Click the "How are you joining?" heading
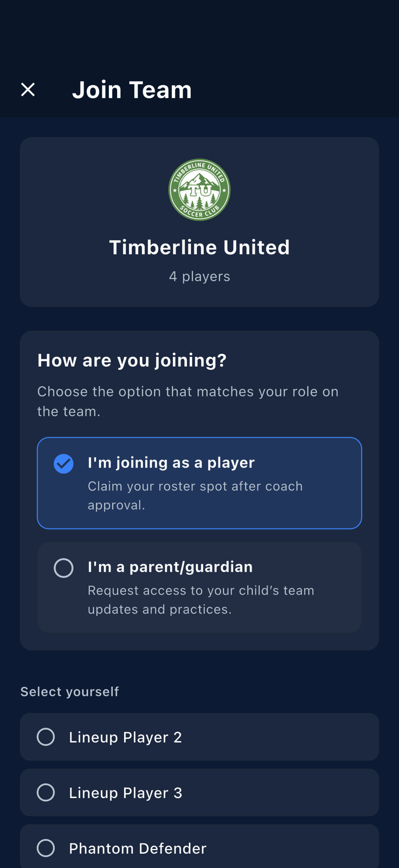Image resolution: width=399 pixels, height=868 pixels. point(132,360)
